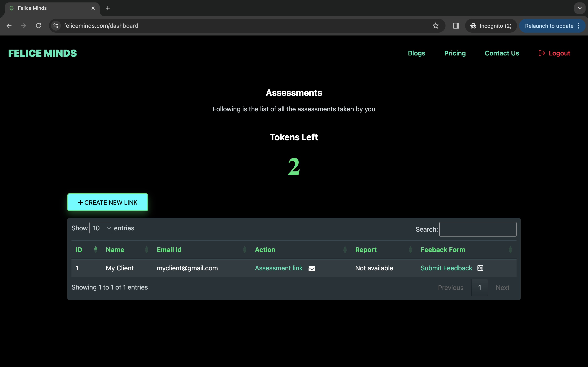The width and height of the screenshot is (588, 367).
Task: Click the Assessment link icon for My Client
Action: [x=312, y=268]
